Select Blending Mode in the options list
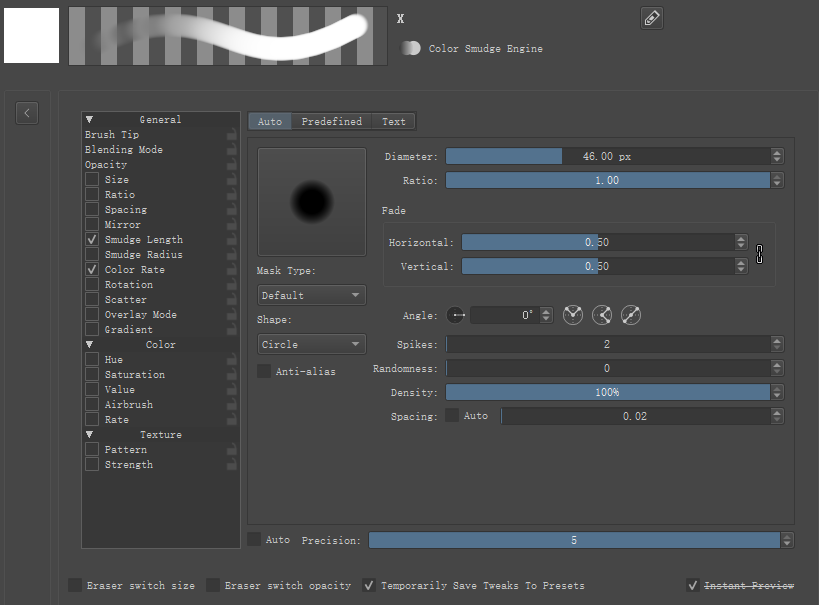Viewport: 819px width, 605px height. click(124, 150)
